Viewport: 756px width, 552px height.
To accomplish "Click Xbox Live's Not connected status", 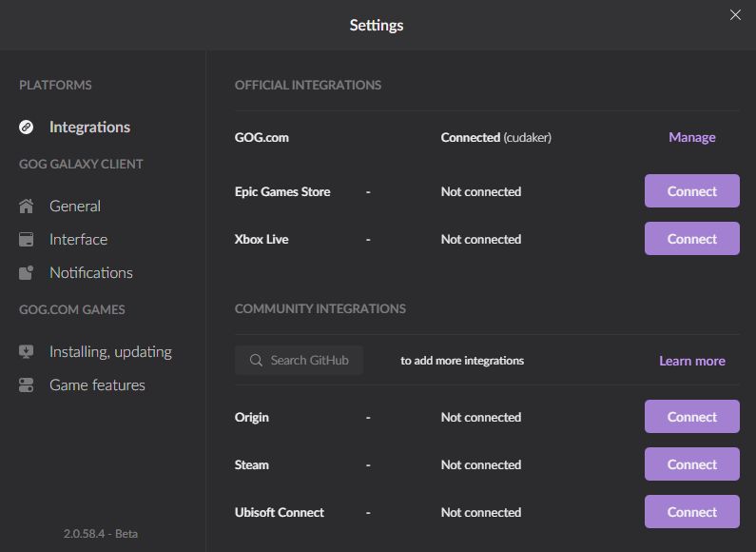I will click(x=480, y=239).
